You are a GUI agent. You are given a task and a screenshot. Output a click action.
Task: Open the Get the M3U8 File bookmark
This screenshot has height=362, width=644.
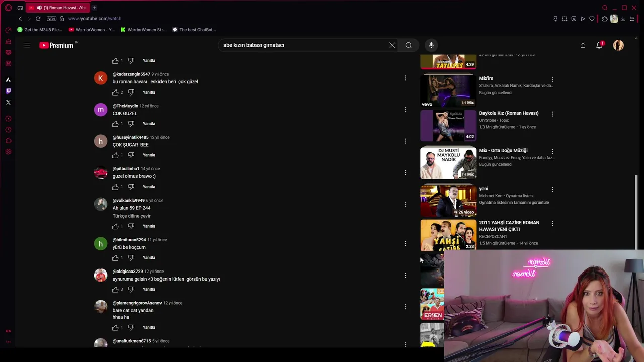click(x=40, y=30)
